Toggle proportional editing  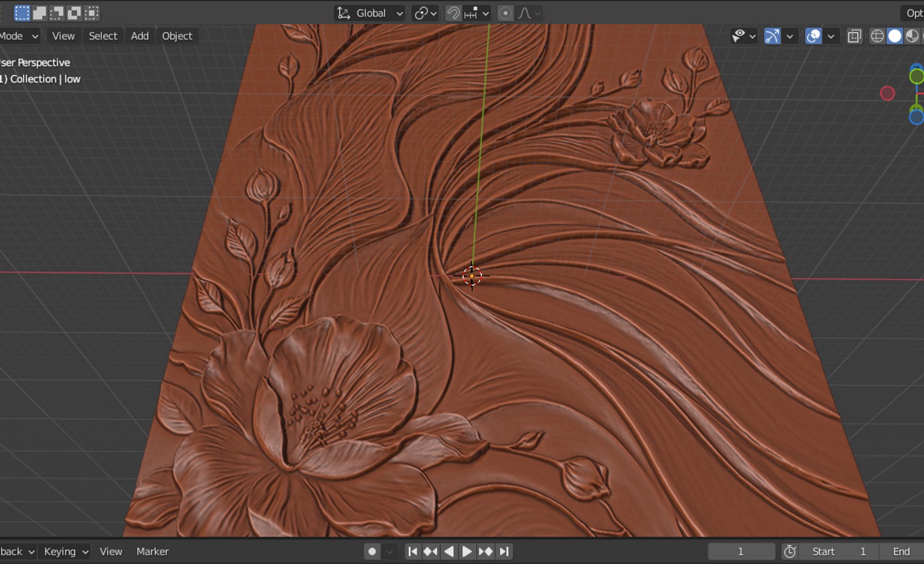505,13
